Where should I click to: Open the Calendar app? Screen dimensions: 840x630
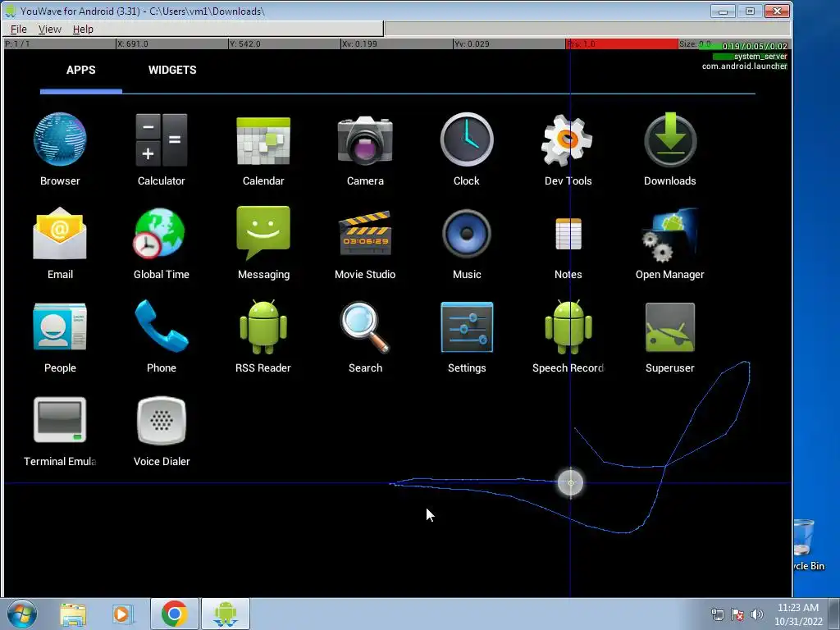click(x=263, y=149)
